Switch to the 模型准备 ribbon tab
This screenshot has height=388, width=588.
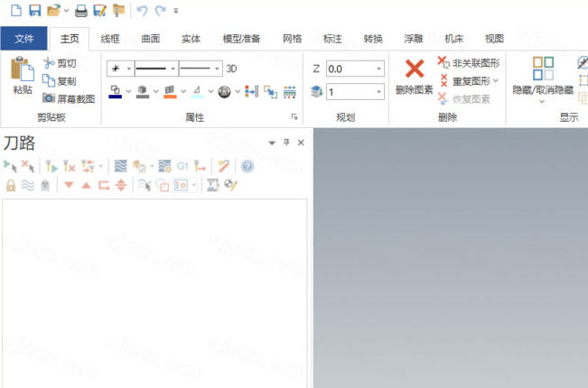coord(241,39)
